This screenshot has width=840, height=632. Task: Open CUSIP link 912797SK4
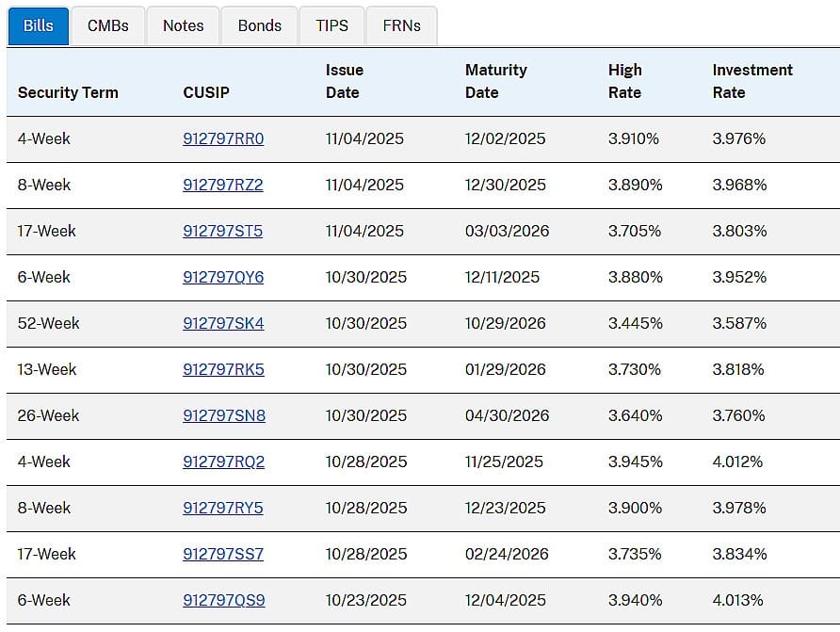(223, 323)
